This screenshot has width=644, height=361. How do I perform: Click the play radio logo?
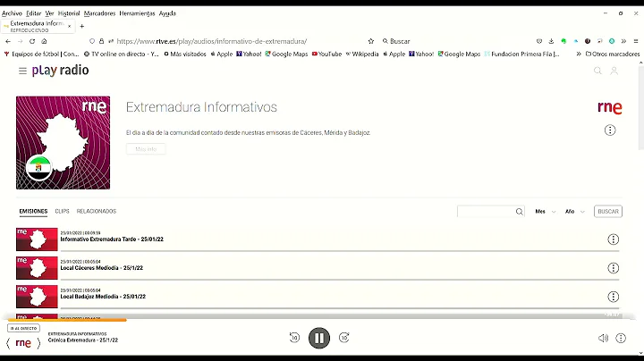click(61, 71)
